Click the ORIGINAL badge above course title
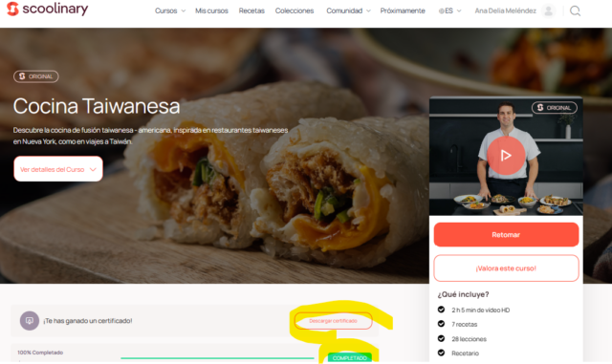The height and width of the screenshot is (364, 612). (x=36, y=76)
